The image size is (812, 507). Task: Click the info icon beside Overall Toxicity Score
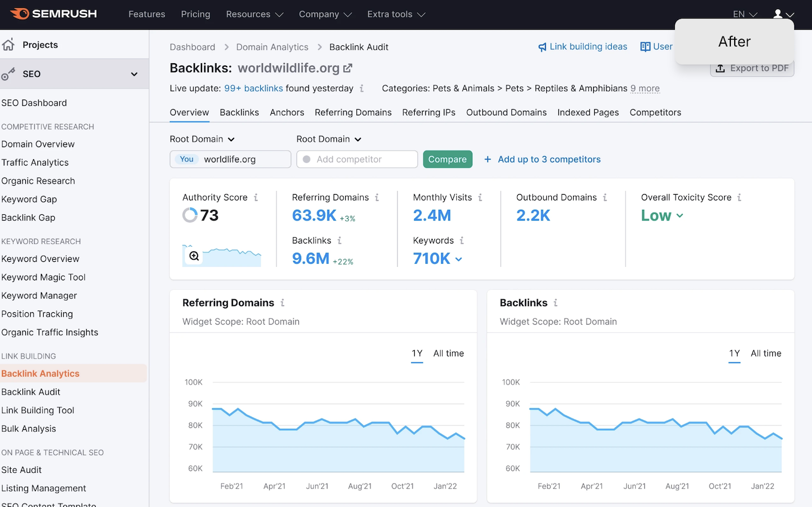[x=739, y=198]
